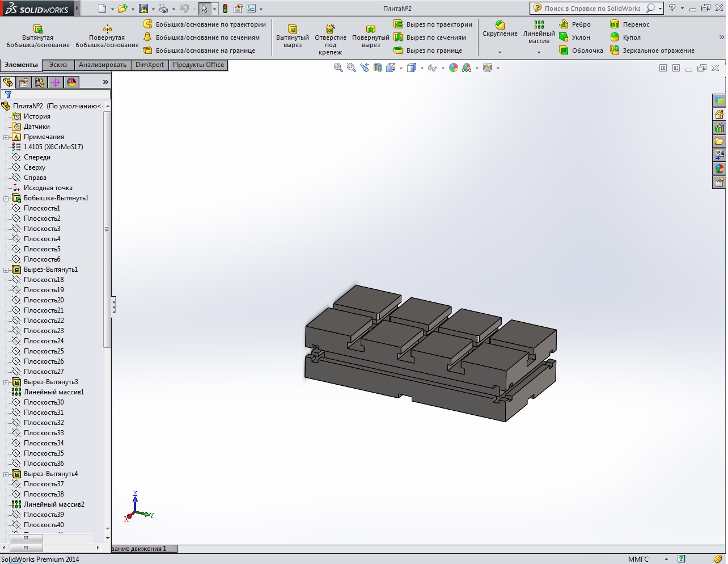This screenshot has width=728, height=564.
Task: Switch to the DimXpert tab
Action: coord(150,65)
